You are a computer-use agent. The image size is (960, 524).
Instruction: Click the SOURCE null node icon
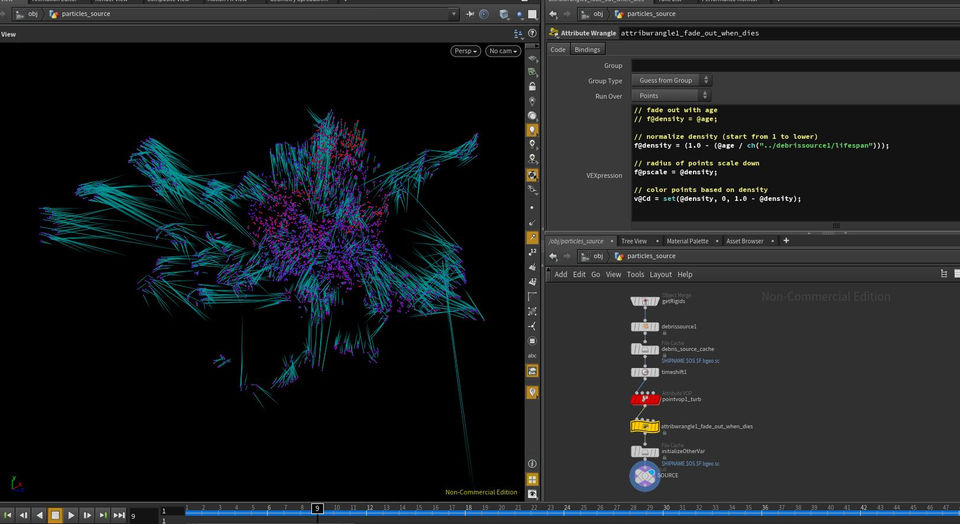[x=644, y=475]
